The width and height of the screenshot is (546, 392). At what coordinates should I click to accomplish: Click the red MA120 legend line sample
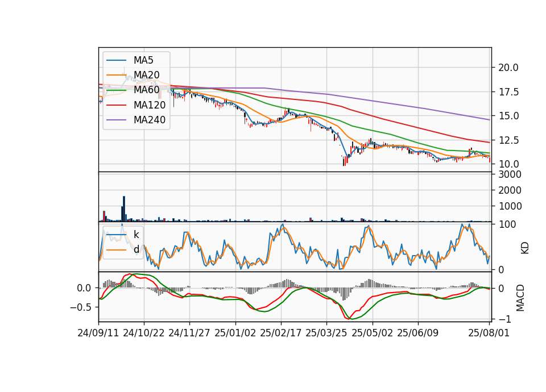pyautogui.click(x=116, y=105)
